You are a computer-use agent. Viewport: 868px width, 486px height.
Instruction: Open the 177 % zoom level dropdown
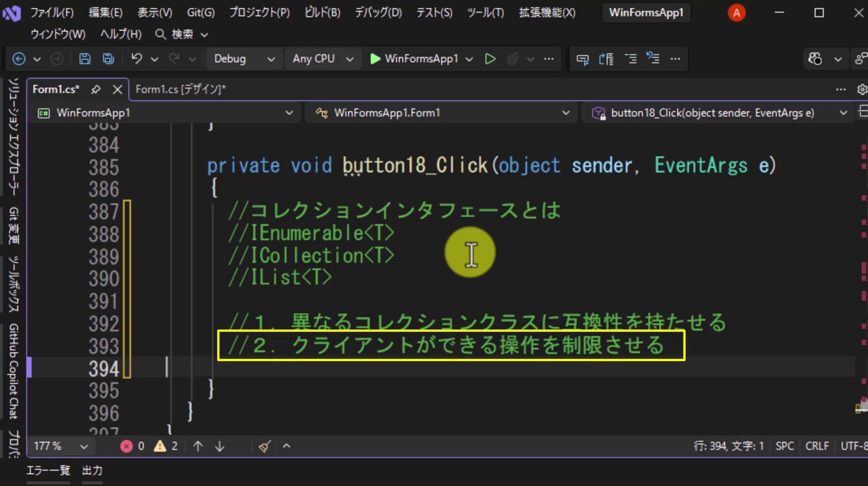(61, 446)
